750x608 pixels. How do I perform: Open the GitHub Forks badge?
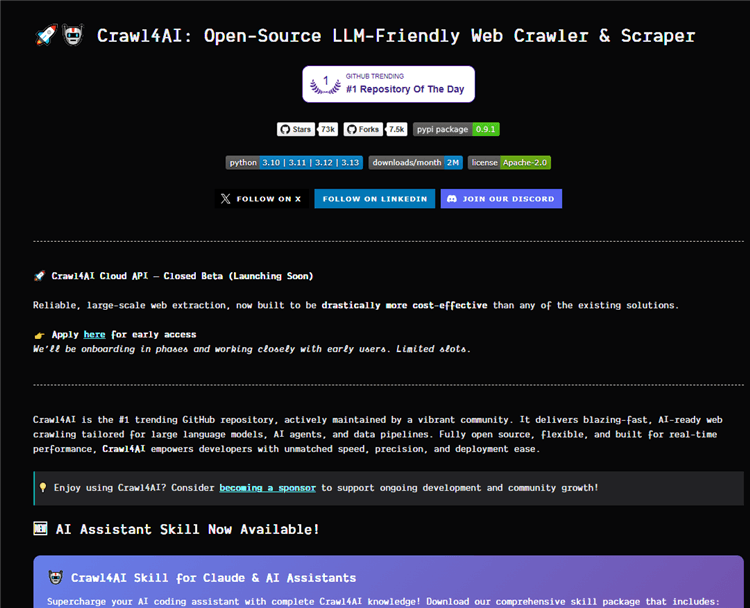363,129
